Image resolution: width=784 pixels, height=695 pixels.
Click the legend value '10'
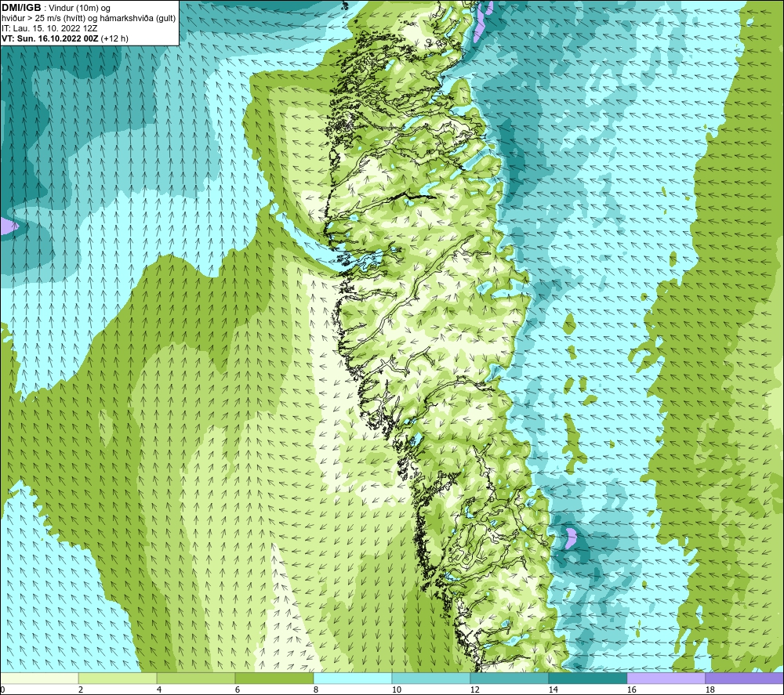(x=397, y=690)
